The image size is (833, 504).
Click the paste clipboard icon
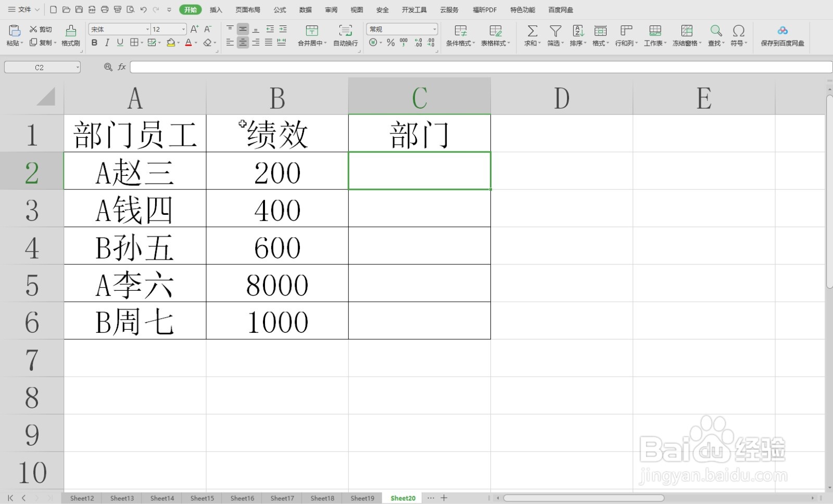(15, 30)
